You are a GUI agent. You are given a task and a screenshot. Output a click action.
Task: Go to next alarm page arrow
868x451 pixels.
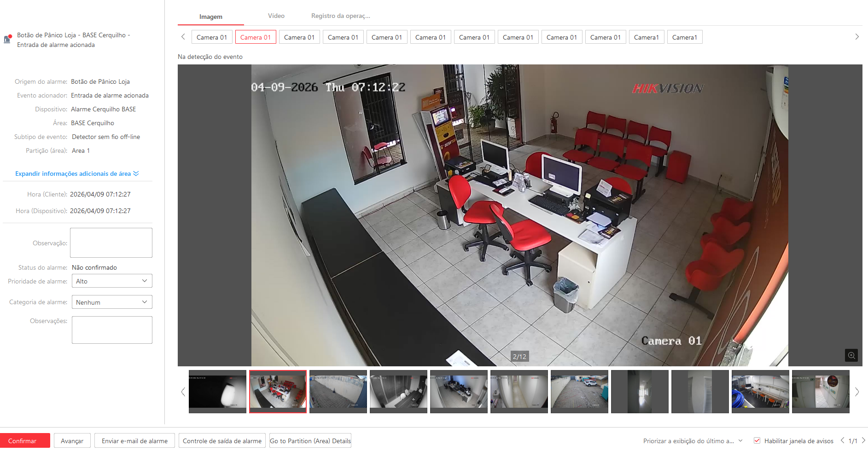click(863, 440)
